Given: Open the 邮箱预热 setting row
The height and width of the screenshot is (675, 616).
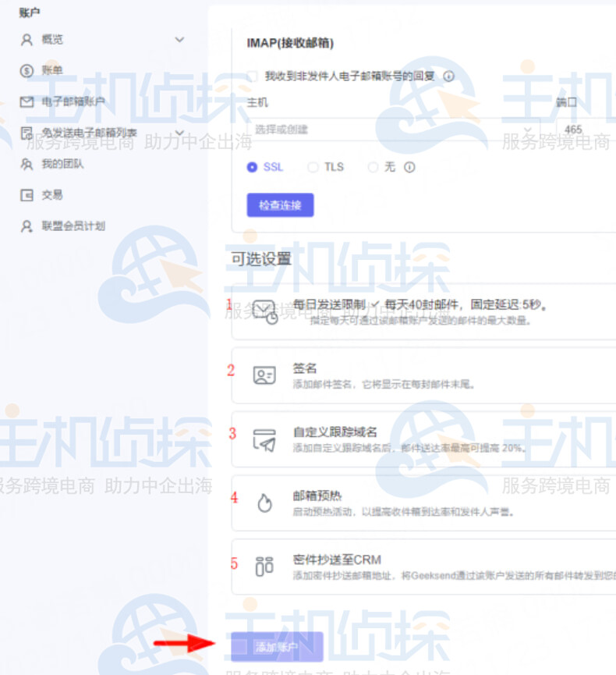Looking at the screenshot, I should [x=423, y=503].
